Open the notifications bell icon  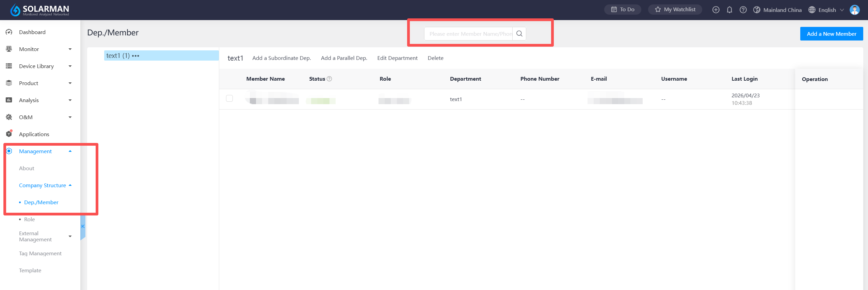click(x=729, y=10)
